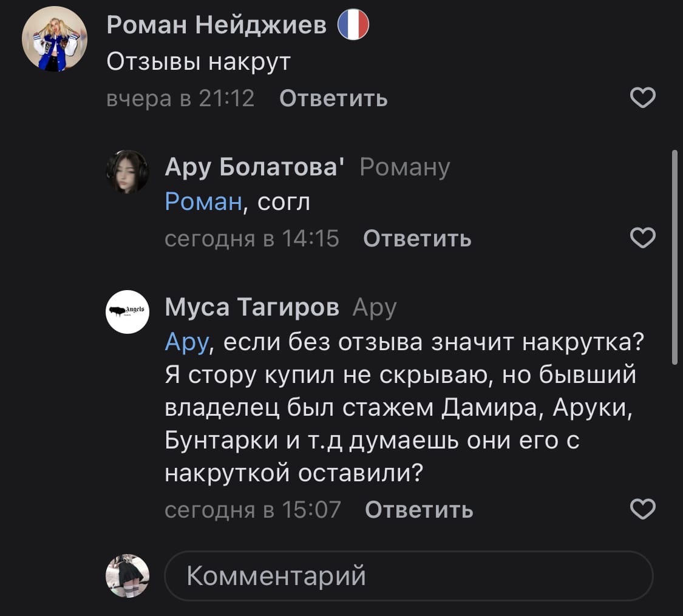683x616 pixels.
Task: Like Муса Тагиров's reply with the heart
Action: [643, 509]
